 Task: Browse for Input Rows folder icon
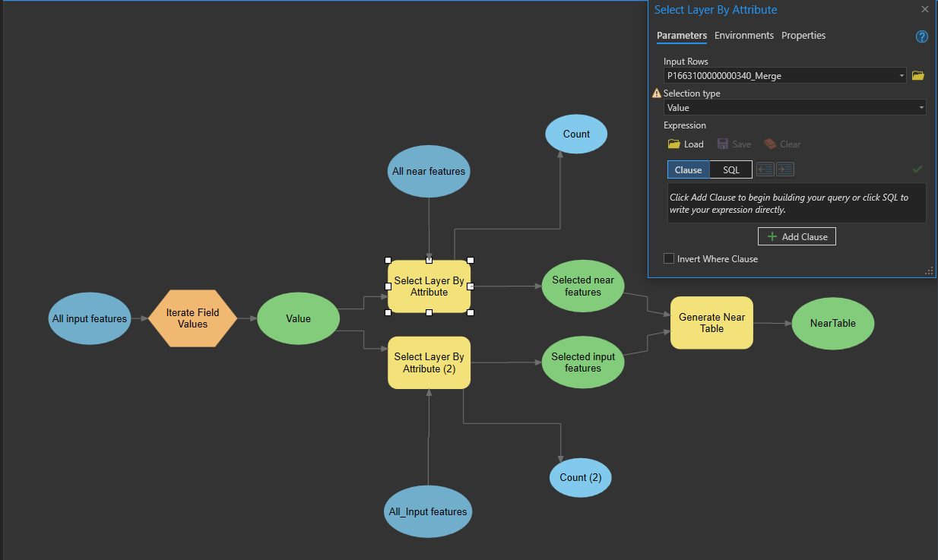tap(917, 75)
